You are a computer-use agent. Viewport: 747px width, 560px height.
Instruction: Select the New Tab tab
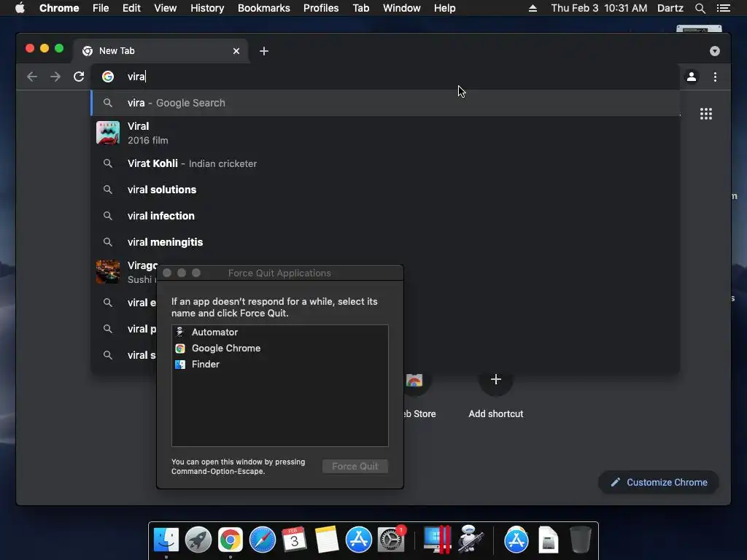(160, 51)
